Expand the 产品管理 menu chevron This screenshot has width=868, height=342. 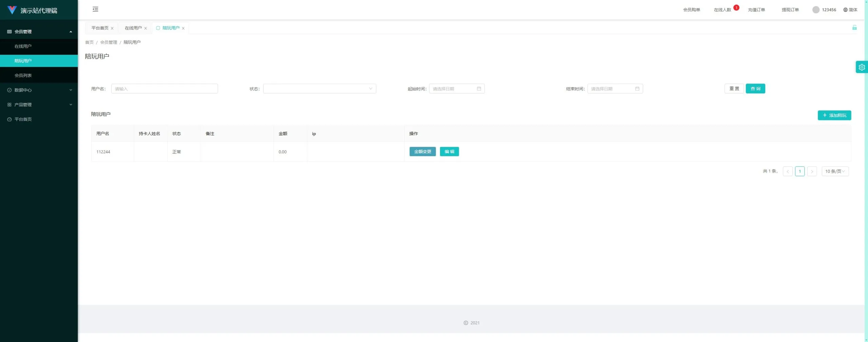pyautogui.click(x=71, y=104)
